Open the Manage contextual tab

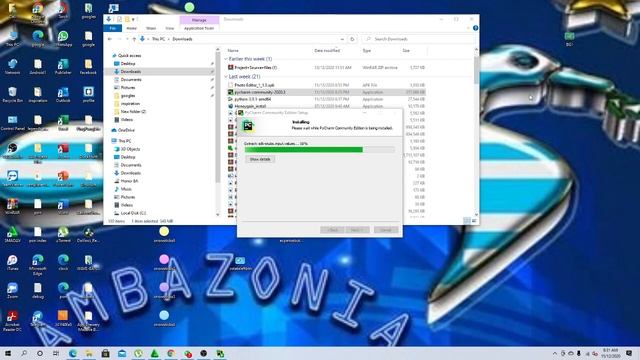tap(199, 20)
